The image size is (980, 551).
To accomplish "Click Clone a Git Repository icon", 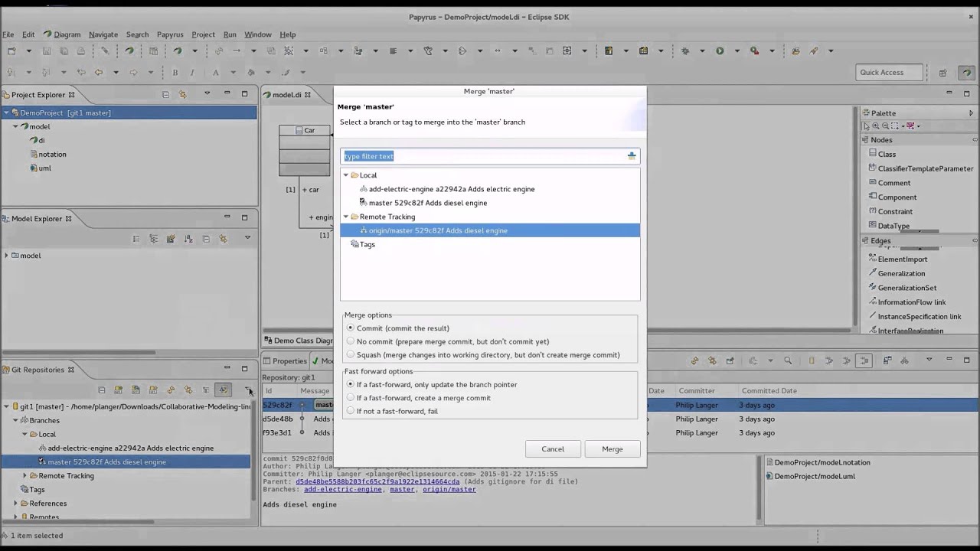I will pyautogui.click(x=136, y=390).
